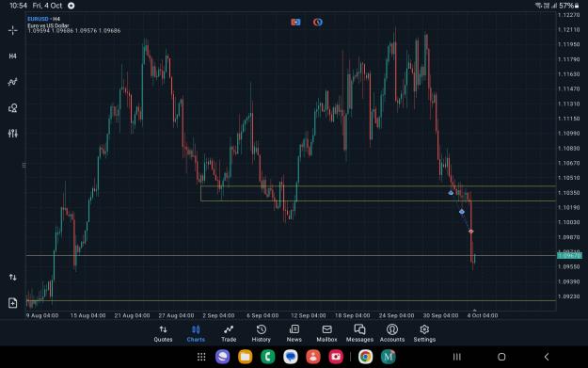This screenshot has height=368, width=588.
Task: Open chart settings sliders icon
Action: (13, 134)
